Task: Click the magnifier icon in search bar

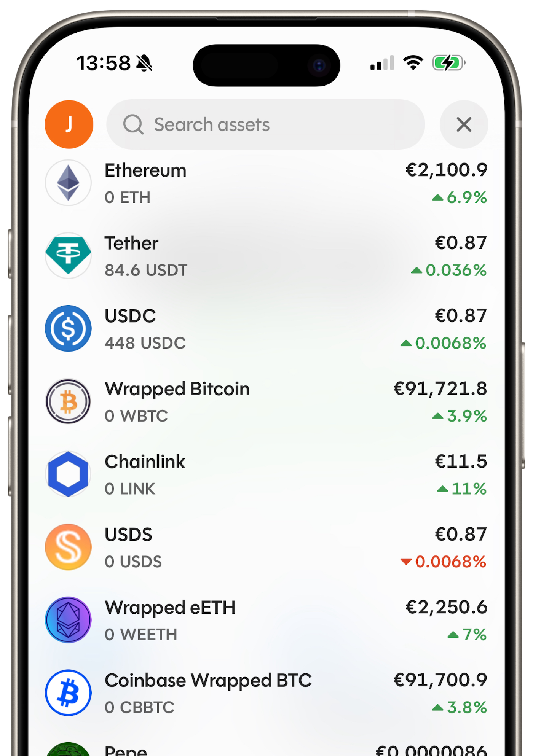Action: point(133,124)
